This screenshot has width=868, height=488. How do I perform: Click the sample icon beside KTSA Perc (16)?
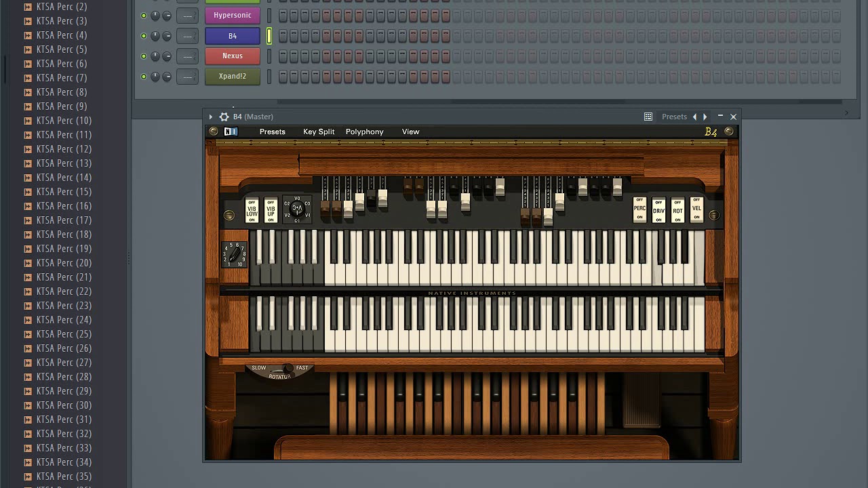tap(28, 206)
